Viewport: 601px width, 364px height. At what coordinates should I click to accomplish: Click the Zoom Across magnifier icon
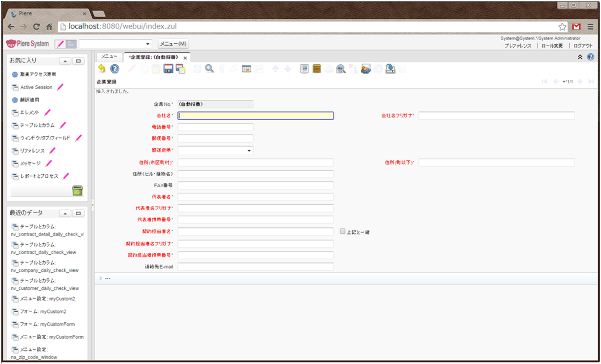341,69
